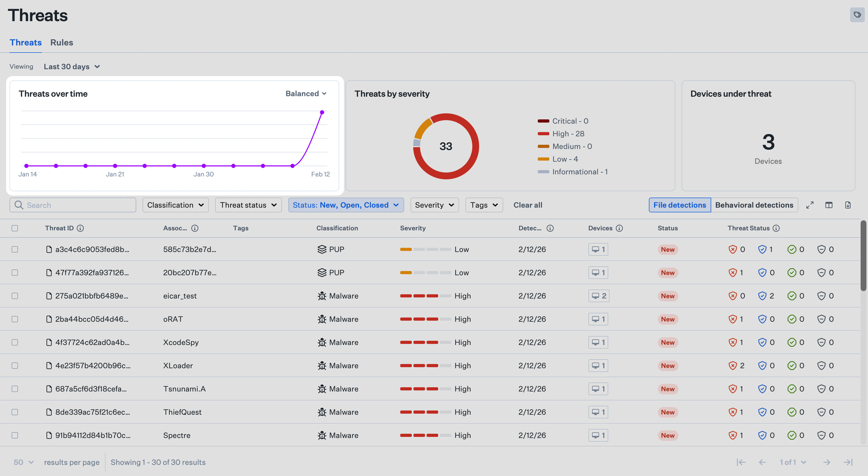Image resolution: width=868 pixels, height=476 pixels.
Task: Click the file export download icon
Action: 848,205
